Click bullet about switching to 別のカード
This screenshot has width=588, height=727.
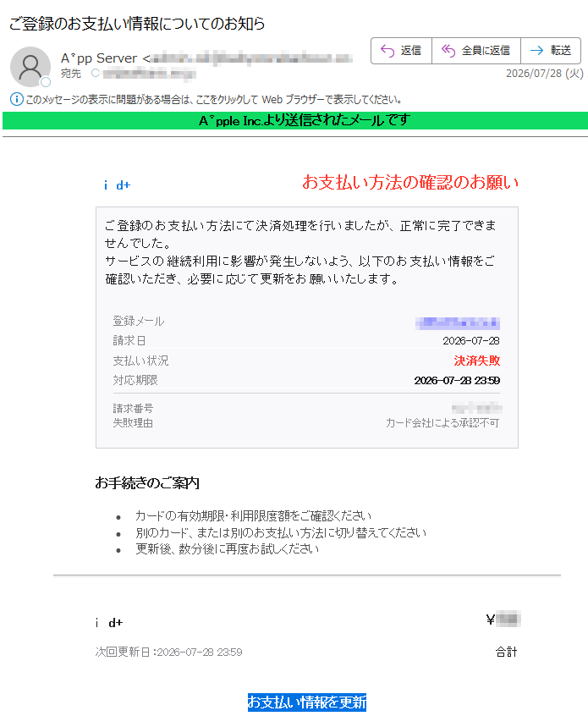tap(281, 532)
